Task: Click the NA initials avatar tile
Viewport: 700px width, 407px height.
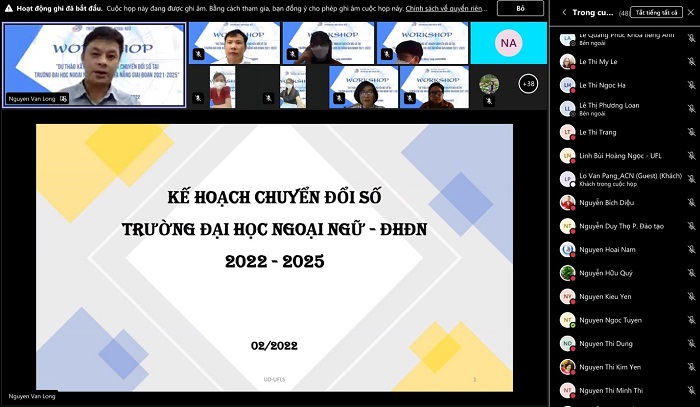Action: click(508, 43)
